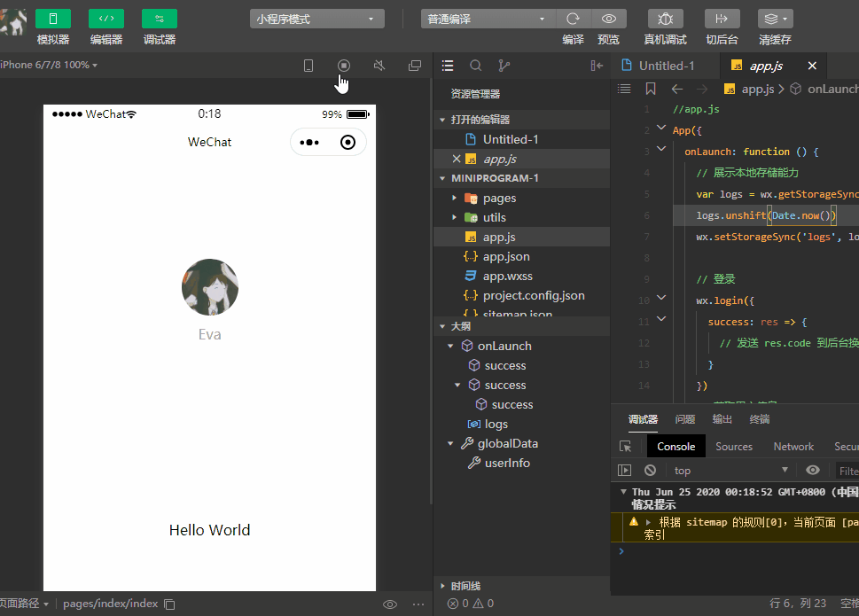Screen dimensions: 859x616
Task: Click the compile refresh icon
Action: pos(574,19)
